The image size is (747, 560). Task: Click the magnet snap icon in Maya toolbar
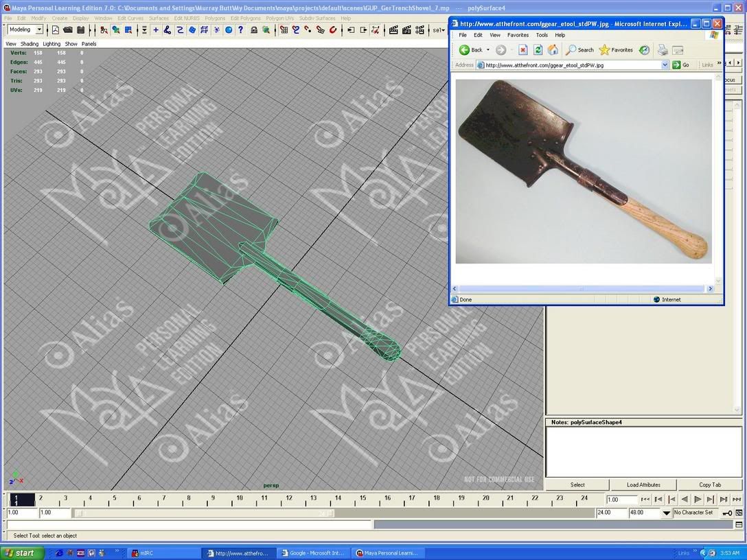click(334, 30)
